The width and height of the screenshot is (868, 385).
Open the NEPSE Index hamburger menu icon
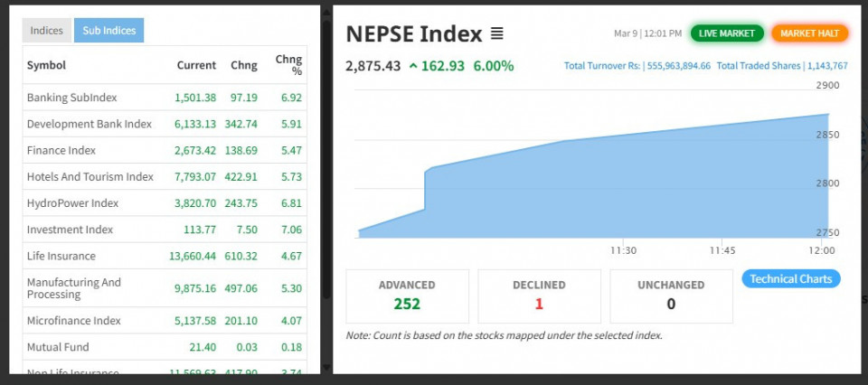pos(496,34)
